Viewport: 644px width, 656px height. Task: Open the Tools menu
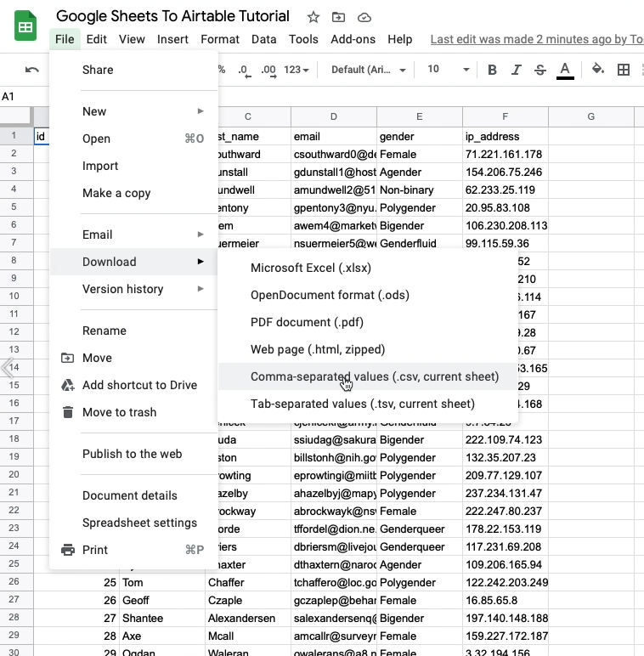303,39
